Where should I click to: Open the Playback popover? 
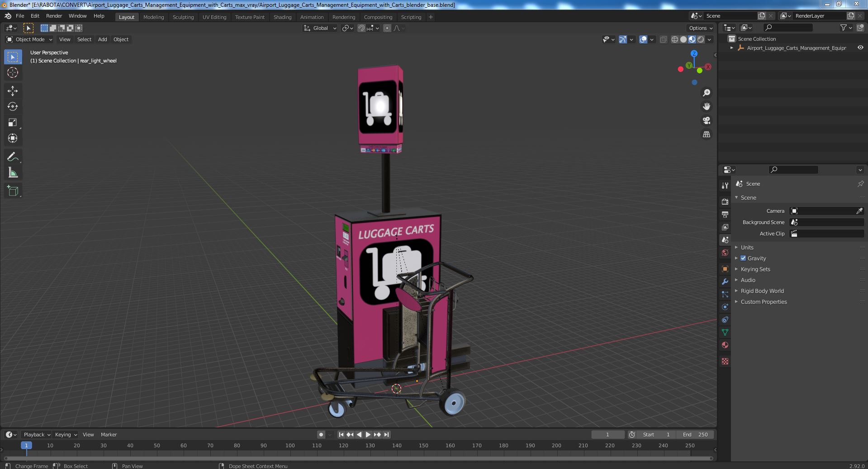pyautogui.click(x=37, y=435)
